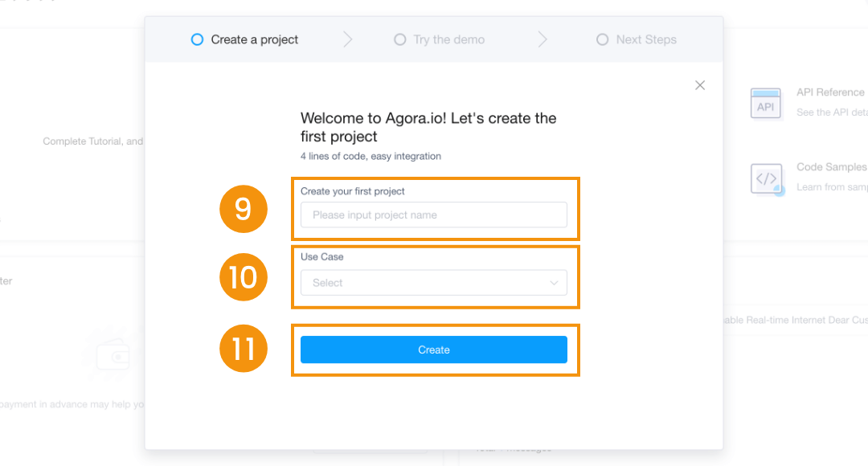This screenshot has height=466, width=868.
Task: Click the arrow after Create a project step
Action: tap(347, 39)
